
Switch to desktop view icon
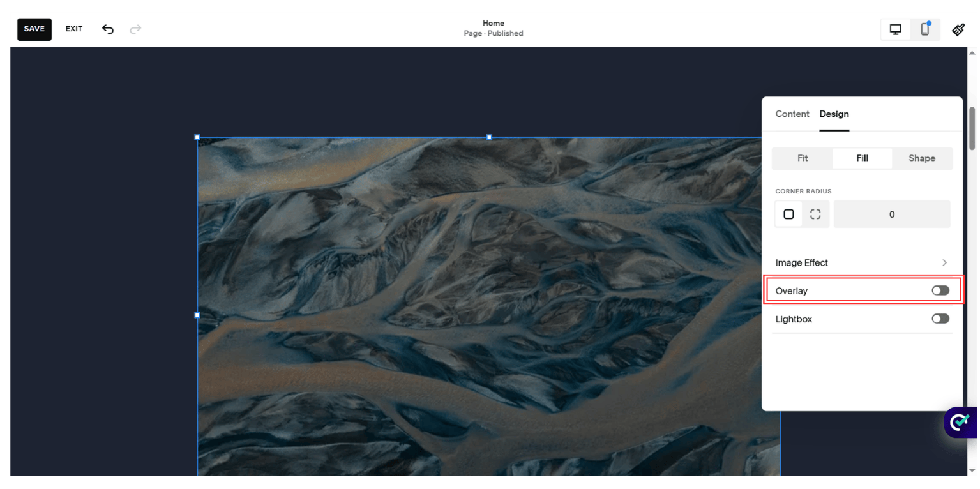tap(896, 29)
